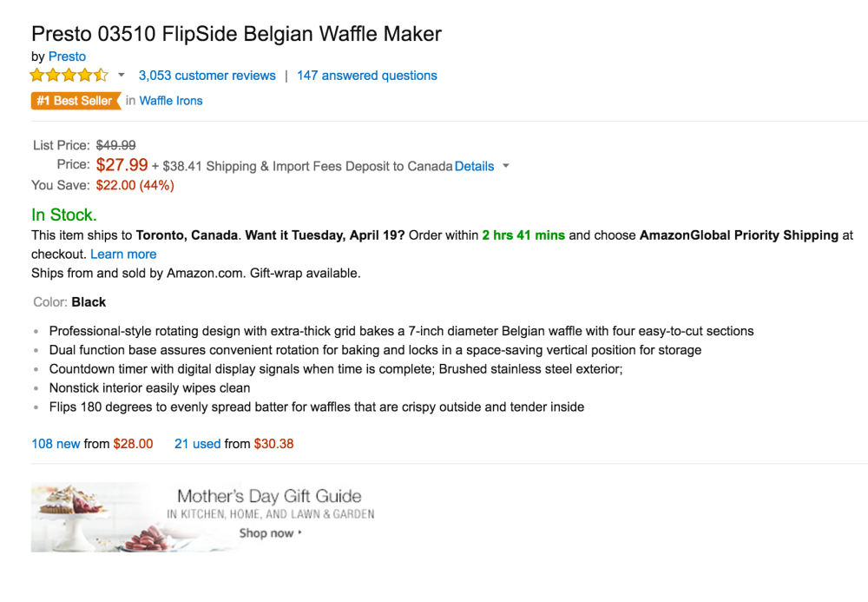
Task: Expand the rating breakdown dropdown arrow
Action: [122, 76]
